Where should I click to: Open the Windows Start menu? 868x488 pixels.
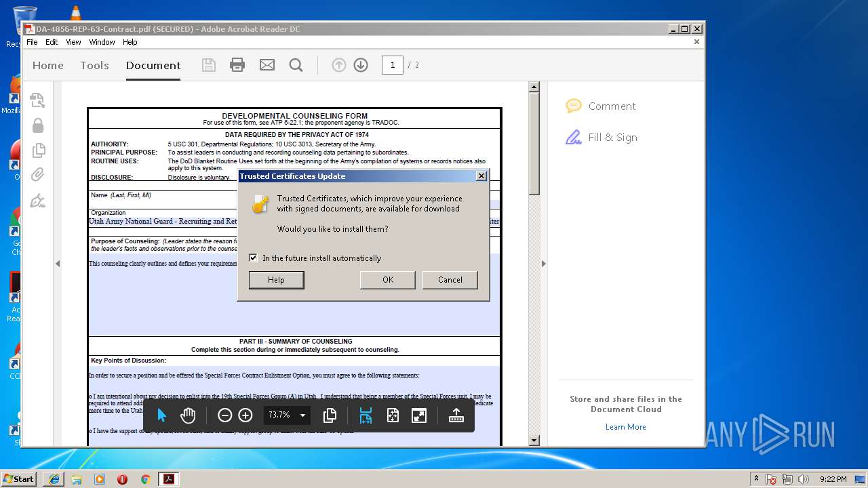click(x=18, y=479)
